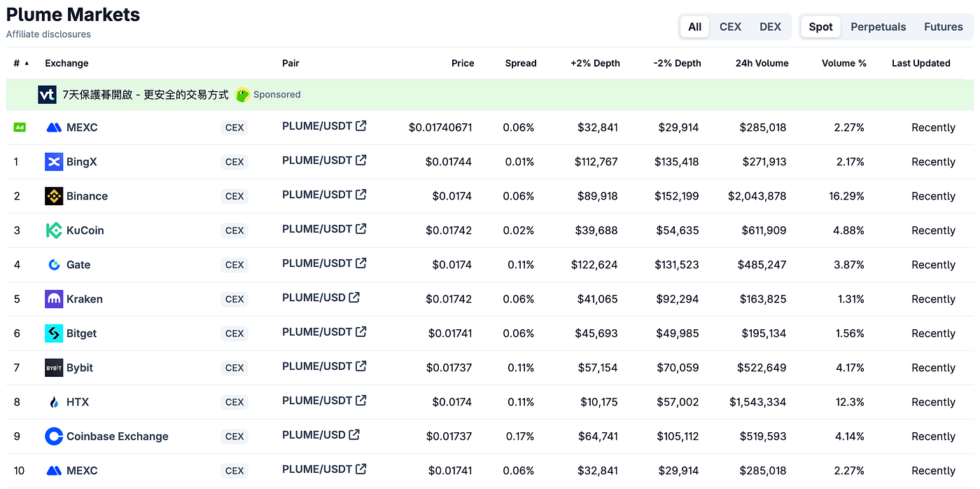The image size is (980, 489).
Task: Open the Binance exchange name link
Action: pyautogui.click(x=87, y=196)
